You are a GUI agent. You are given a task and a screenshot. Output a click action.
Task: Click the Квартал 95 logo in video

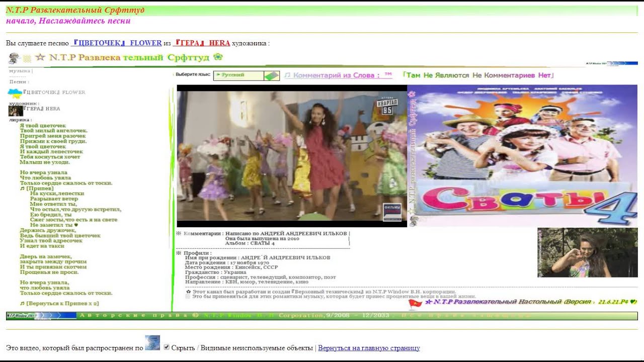[387, 107]
